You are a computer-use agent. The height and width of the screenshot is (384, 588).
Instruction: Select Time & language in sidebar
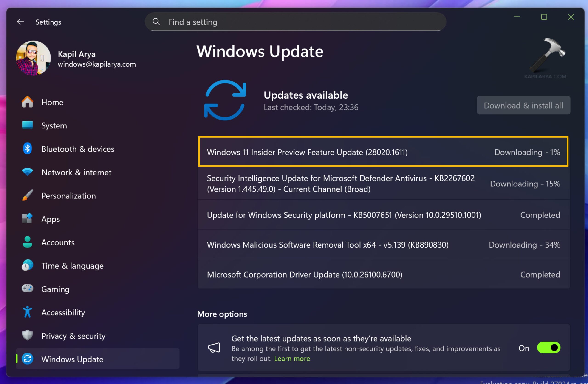72,266
